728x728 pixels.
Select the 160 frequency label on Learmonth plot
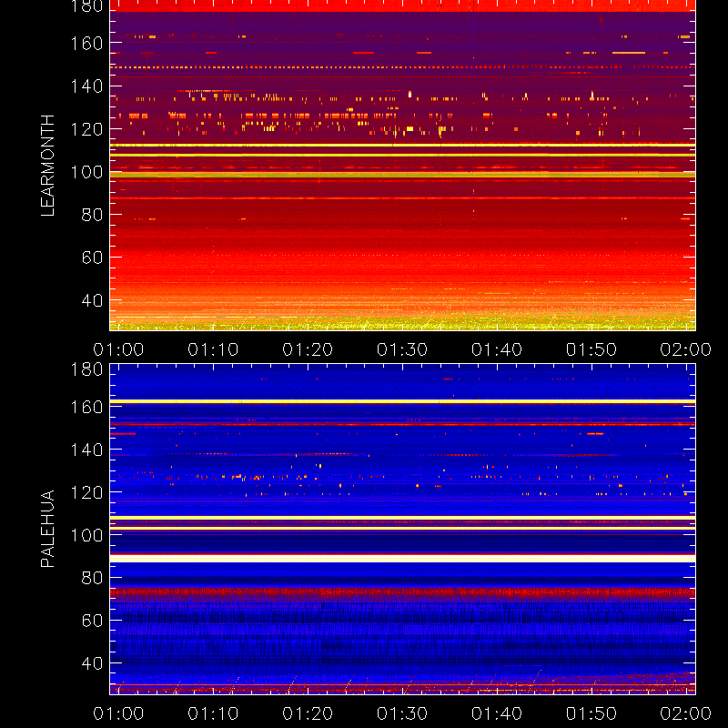pyautogui.click(x=86, y=44)
